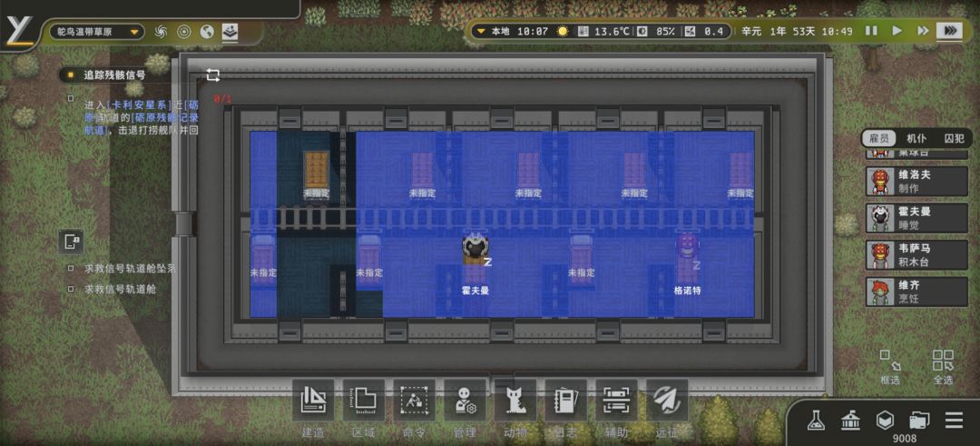Image resolution: width=980 pixels, height=446 pixels.
Task: Select employee 维洛夫 card
Action: pos(916,182)
